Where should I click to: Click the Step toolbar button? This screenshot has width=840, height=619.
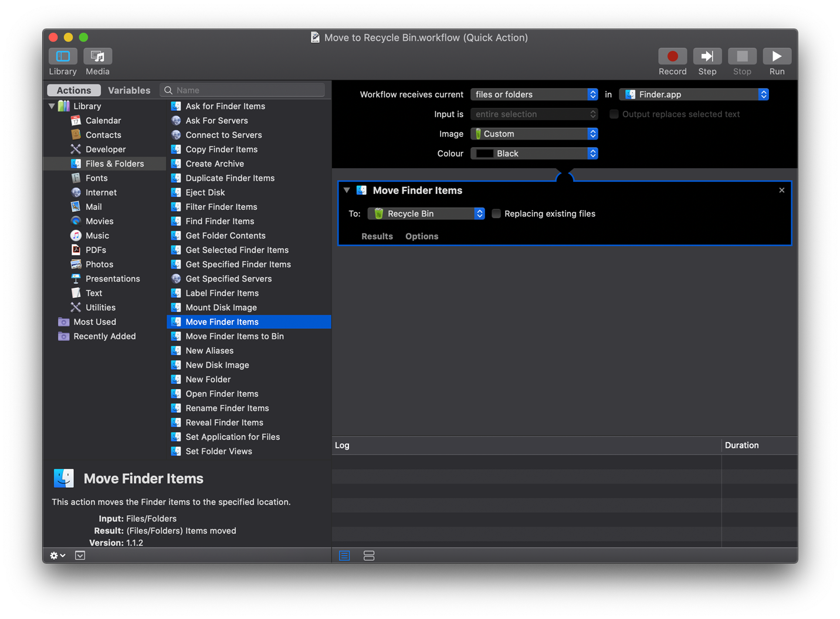[x=707, y=56]
